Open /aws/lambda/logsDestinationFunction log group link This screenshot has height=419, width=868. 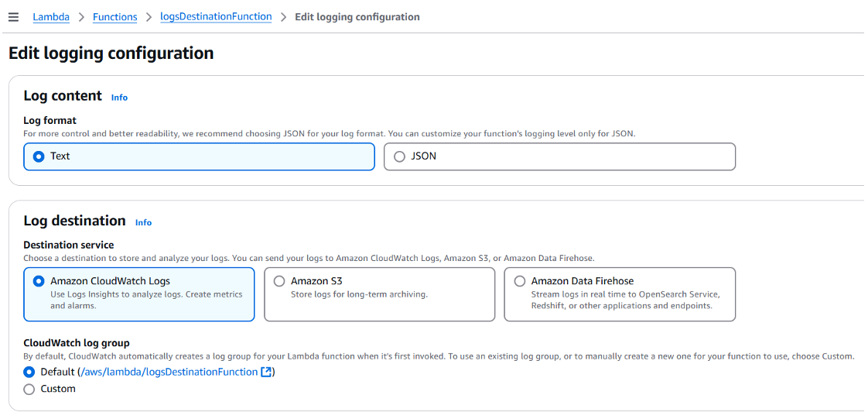(x=169, y=372)
